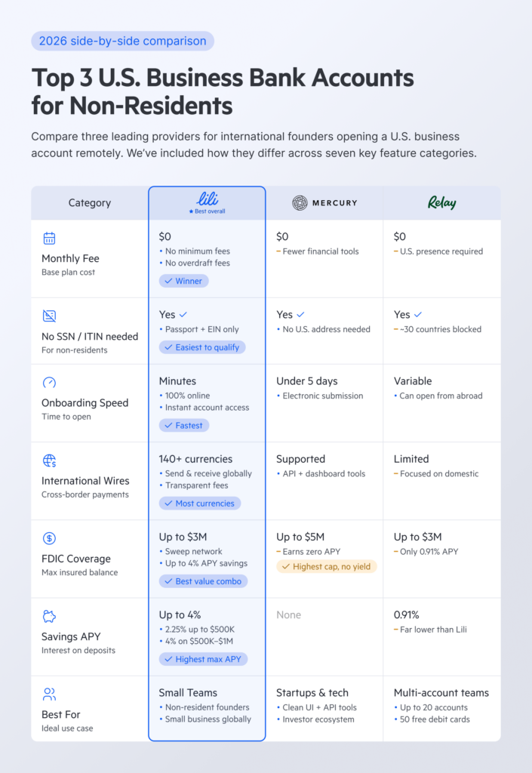Viewport: 532px width, 773px height.
Task: Click 'Up to $5M' value
Action: tap(300, 537)
